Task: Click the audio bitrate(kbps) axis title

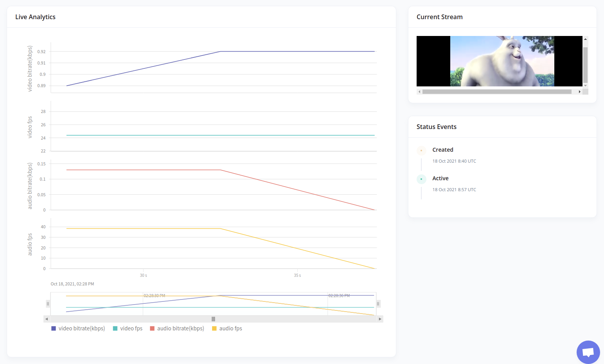Action: click(x=30, y=186)
